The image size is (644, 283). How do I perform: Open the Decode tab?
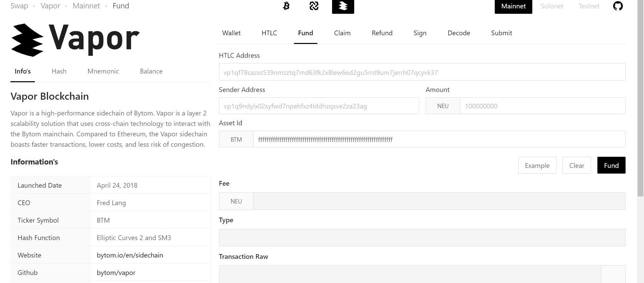pyautogui.click(x=459, y=33)
